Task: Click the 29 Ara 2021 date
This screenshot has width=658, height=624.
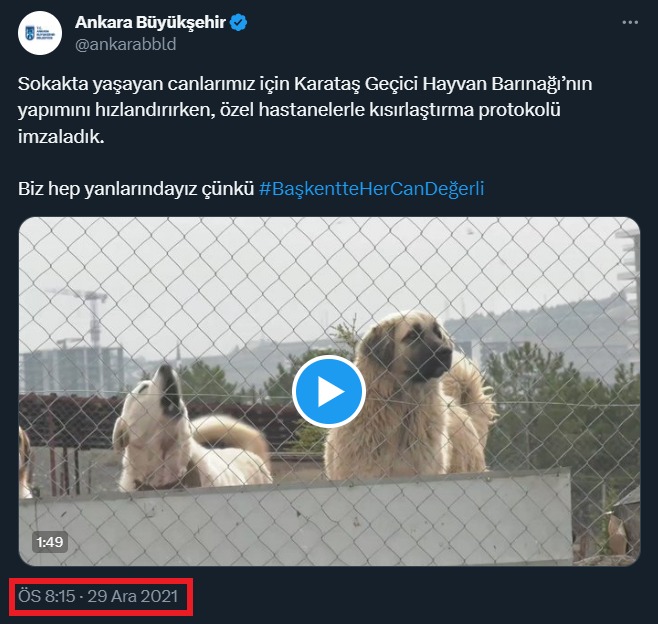Action: [133, 596]
